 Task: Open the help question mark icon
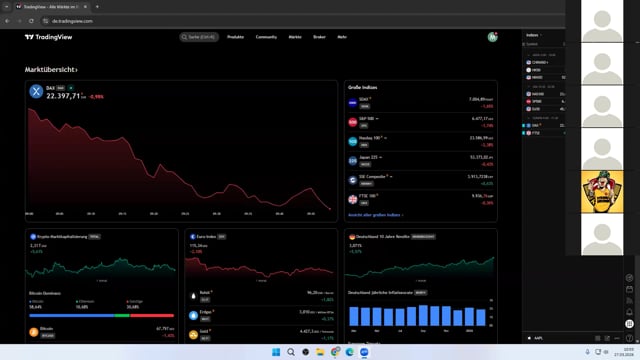pyautogui.click(x=629, y=338)
